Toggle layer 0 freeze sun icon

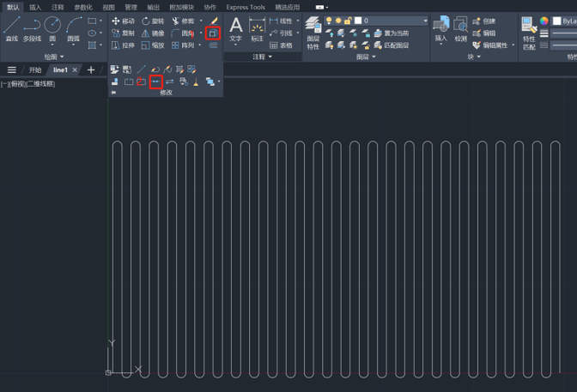pos(338,21)
